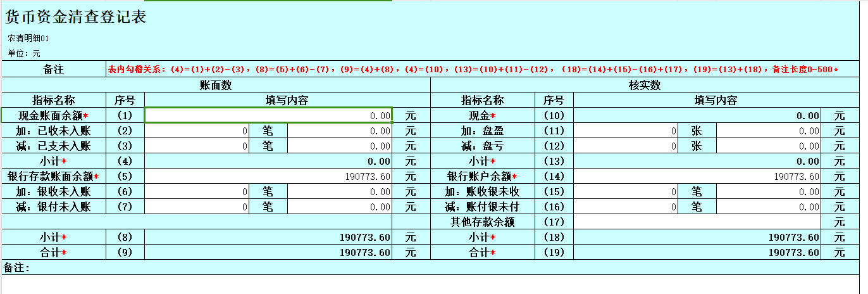Click the count field for 减:已支未入账
This screenshot has height=294, width=868.
pos(197,146)
